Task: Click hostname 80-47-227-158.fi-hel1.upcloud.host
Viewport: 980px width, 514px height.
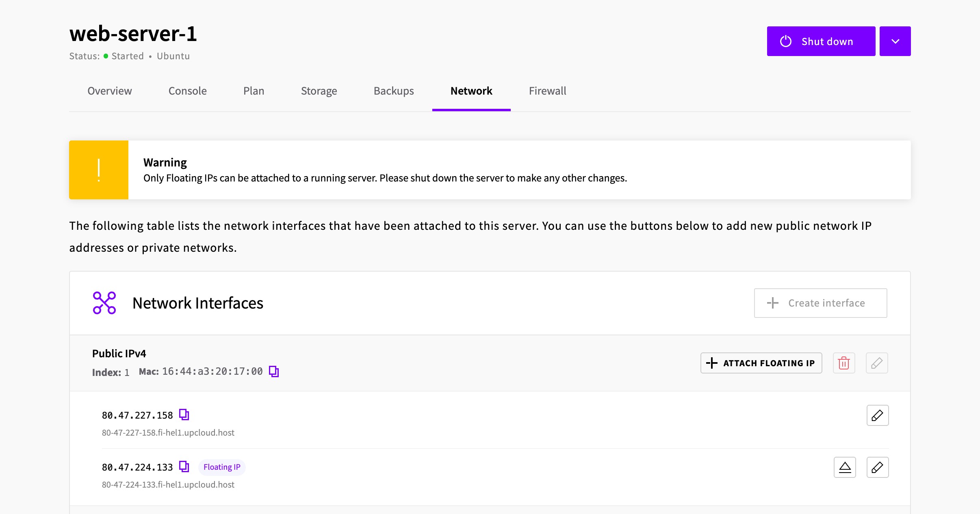Action: (x=168, y=433)
